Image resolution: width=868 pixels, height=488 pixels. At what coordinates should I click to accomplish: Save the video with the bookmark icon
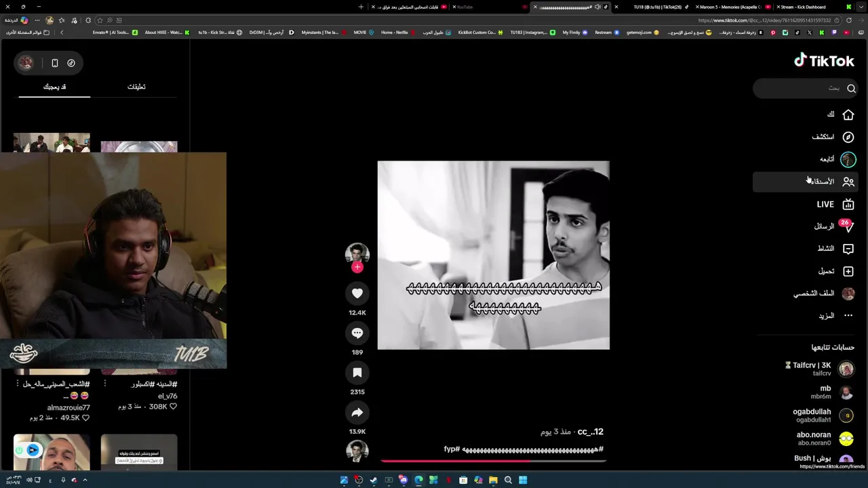pyautogui.click(x=357, y=372)
